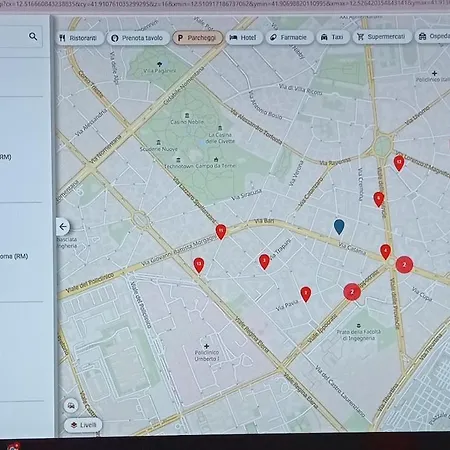This screenshot has height=450, width=450.
Task: Click the Technotown museum icon
Action: coord(179,160)
